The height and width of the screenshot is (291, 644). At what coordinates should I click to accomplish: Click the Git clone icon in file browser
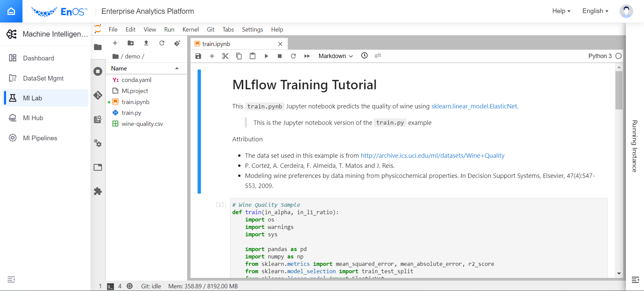177,43
